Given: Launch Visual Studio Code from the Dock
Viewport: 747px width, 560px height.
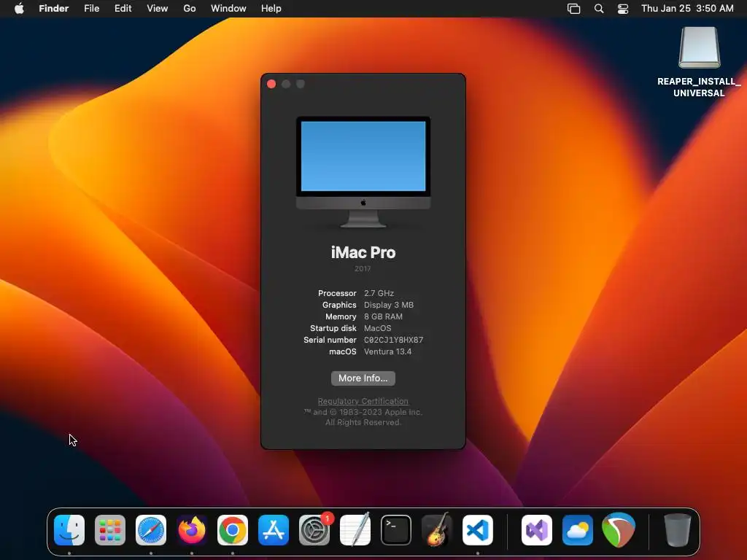Looking at the screenshot, I should click(x=478, y=530).
